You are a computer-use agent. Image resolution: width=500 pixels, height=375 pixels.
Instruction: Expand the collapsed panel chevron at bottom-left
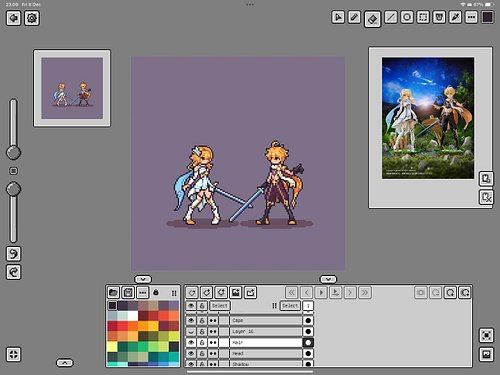click(x=65, y=363)
